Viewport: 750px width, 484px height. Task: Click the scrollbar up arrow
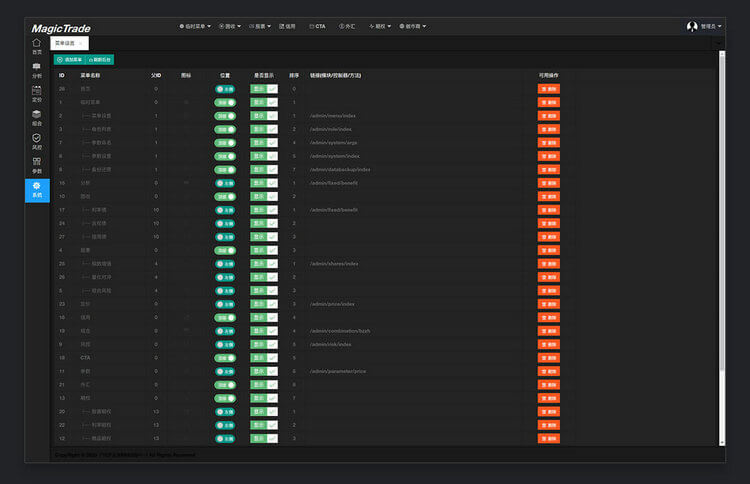[722, 54]
